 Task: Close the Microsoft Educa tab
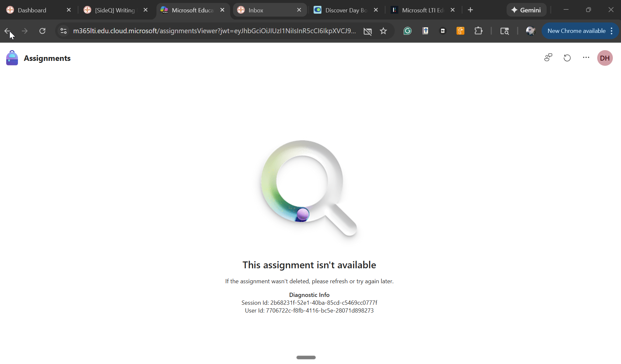[x=222, y=10]
